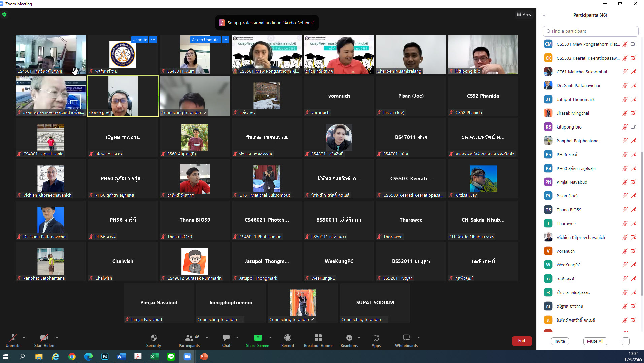The height and width of the screenshot is (363, 644).
Task: Open LINE app from the taskbar
Action: tap(171, 356)
